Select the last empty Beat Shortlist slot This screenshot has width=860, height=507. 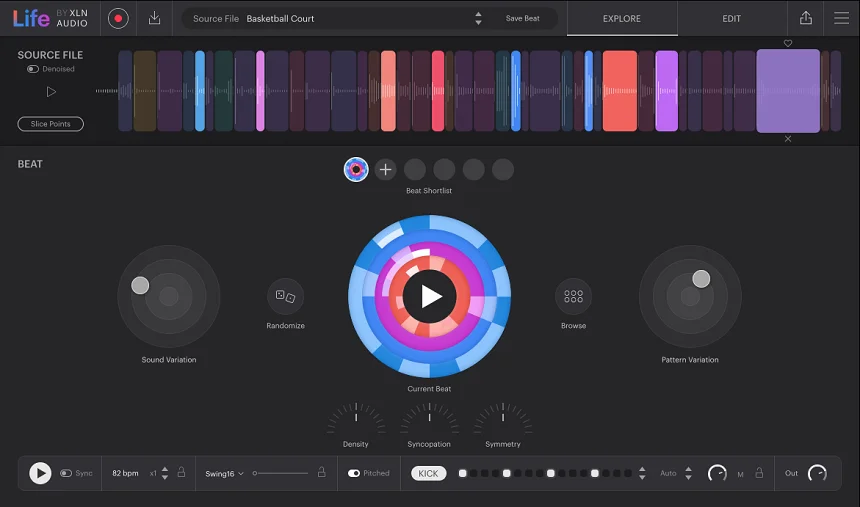tap(503, 170)
